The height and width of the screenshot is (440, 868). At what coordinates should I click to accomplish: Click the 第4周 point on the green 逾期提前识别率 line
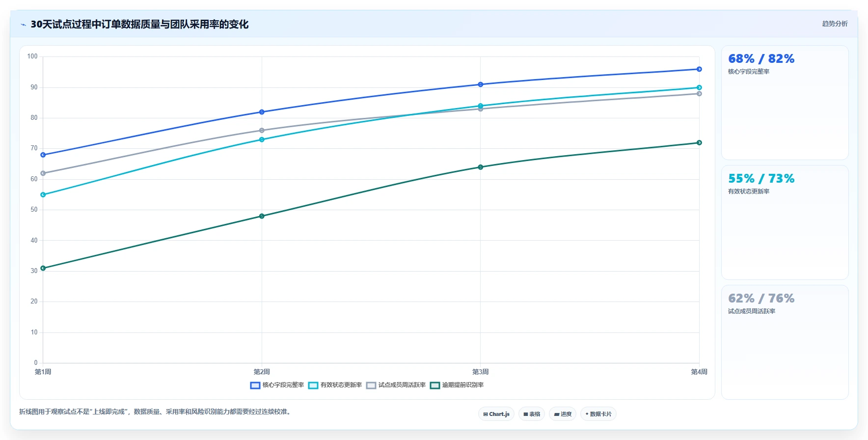699,143
